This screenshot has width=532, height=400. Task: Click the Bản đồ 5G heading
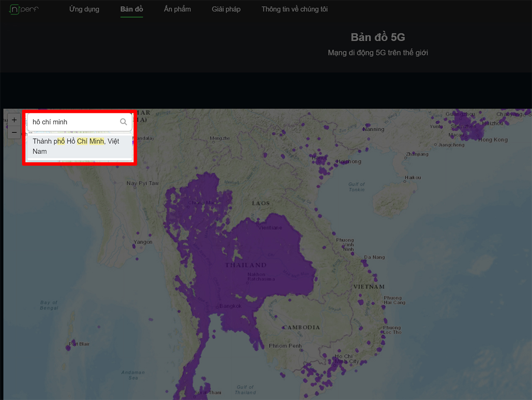point(378,37)
